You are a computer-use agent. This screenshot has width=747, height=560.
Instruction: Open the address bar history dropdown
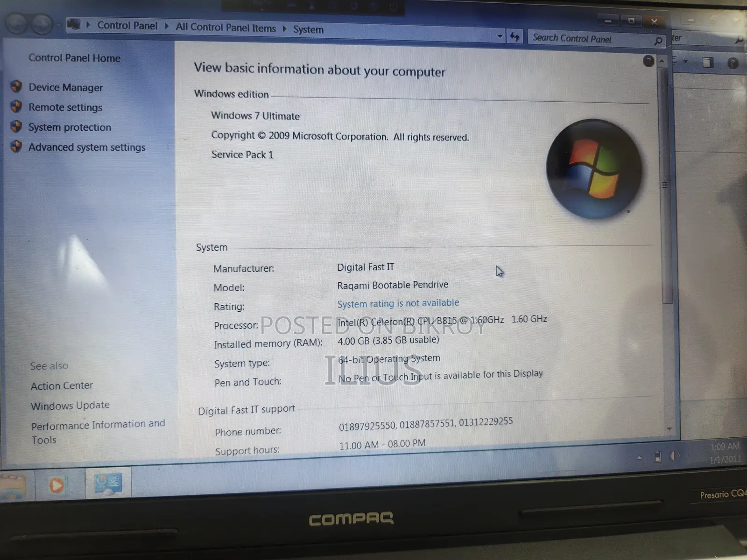[500, 36]
